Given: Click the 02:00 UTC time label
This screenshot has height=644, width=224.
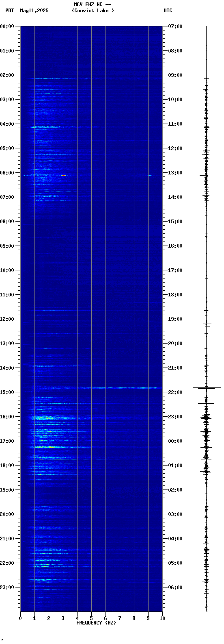Looking at the screenshot, I should pyautogui.click(x=175, y=490).
